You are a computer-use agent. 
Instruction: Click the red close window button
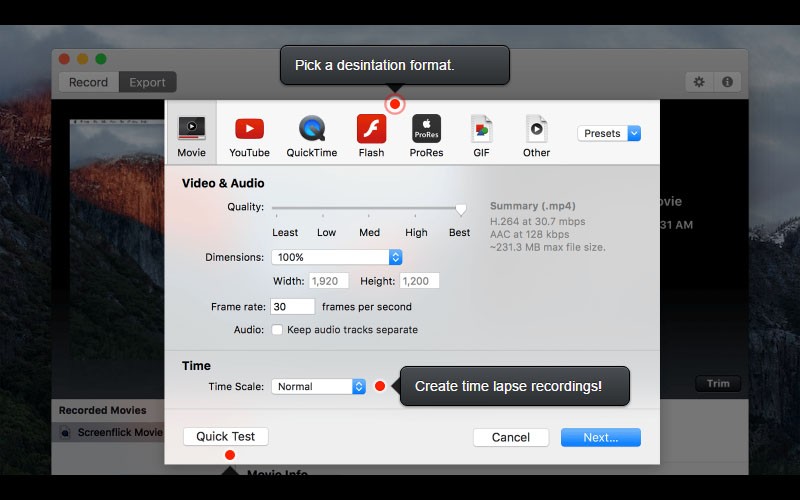click(64, 59)
